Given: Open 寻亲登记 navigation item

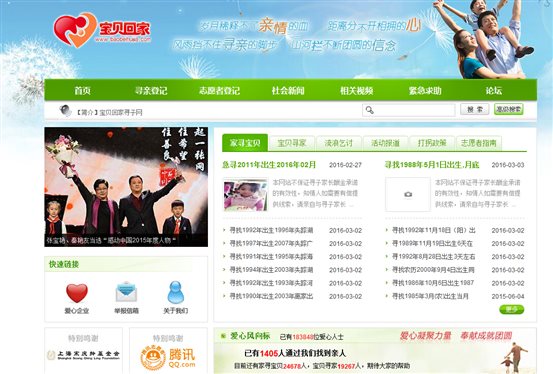Looking at the screenshot, I should [x=151, y=91].
